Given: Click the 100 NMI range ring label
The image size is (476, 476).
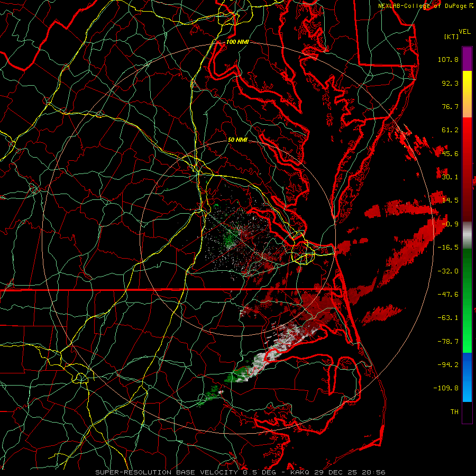Looking at the screenshot, I should [237, 42].
